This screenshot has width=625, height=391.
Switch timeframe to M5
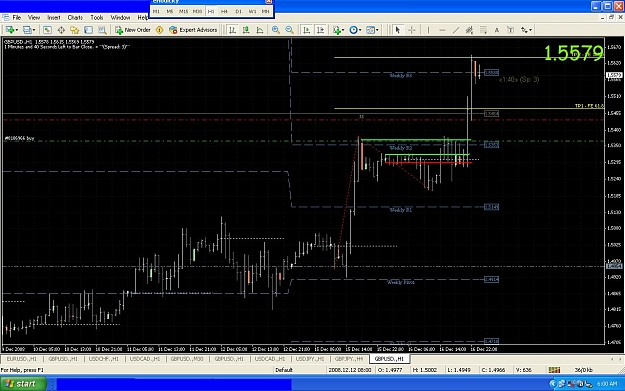[170, 12]
